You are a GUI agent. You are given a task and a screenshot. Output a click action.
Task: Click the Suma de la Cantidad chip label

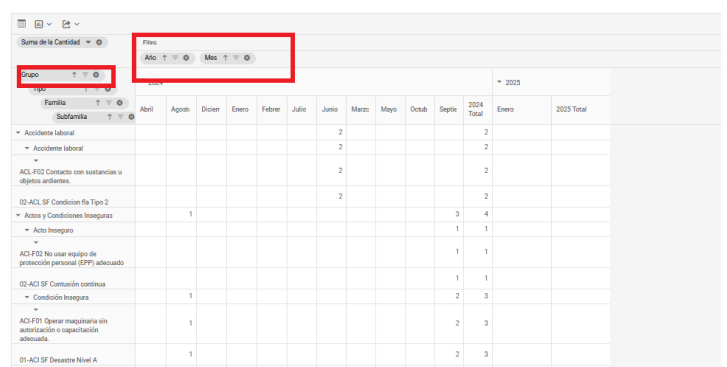tap(51, 42)
